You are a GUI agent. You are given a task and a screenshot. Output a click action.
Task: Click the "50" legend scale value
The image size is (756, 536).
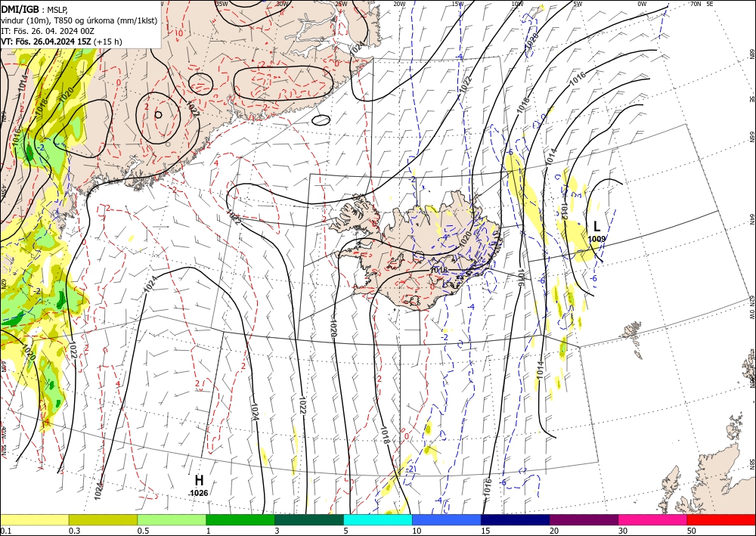(x=692, y=531)
